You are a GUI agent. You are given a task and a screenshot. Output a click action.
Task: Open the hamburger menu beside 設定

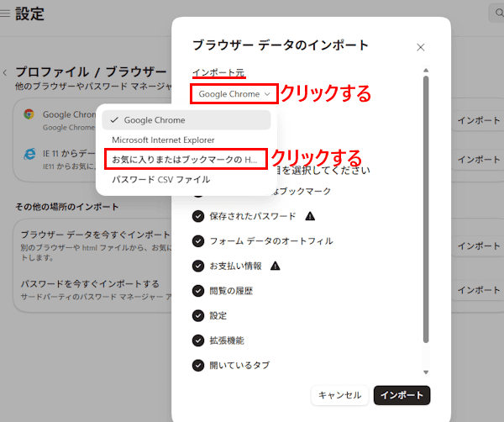tap(5, 13)
